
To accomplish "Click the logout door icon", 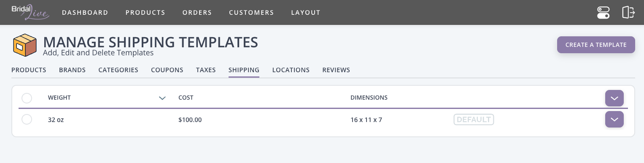I will pyautogui.click(x=628, y=12).
